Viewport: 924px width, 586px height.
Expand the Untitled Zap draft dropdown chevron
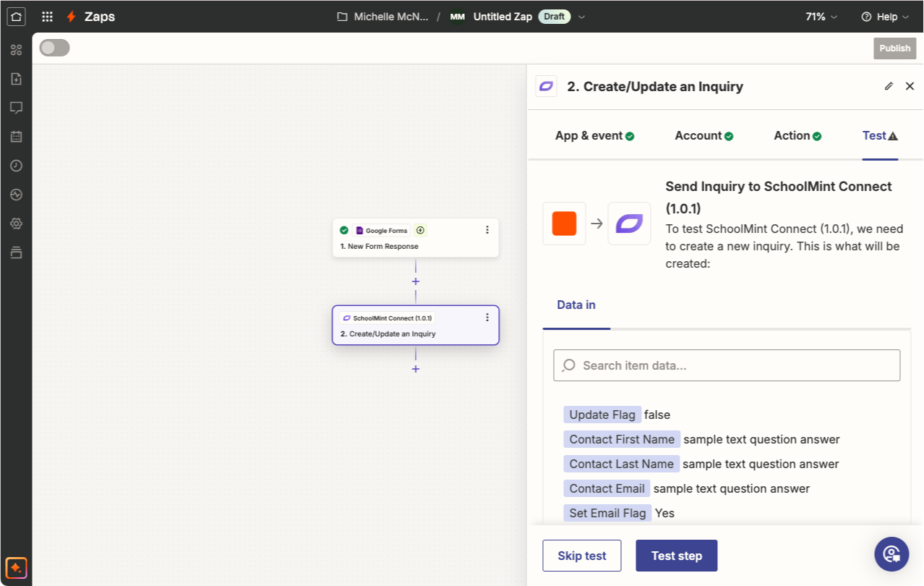(x=583, y=17)
